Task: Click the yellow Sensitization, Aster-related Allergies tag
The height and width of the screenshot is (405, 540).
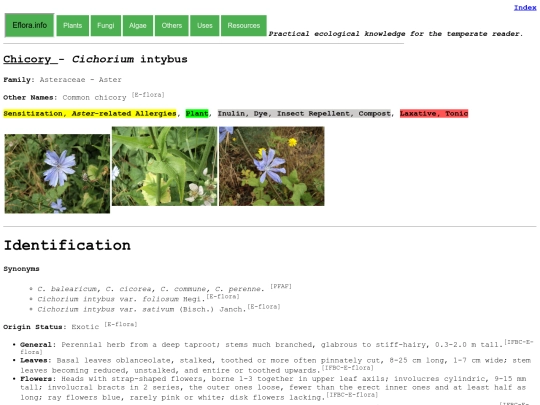Action: pyautogui.click(x=90, y=114)
